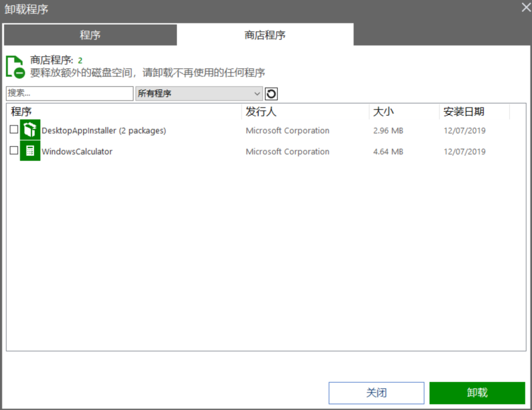Click the 2.96 MB size value
532x410 pixels.
[x=388, y=130]
